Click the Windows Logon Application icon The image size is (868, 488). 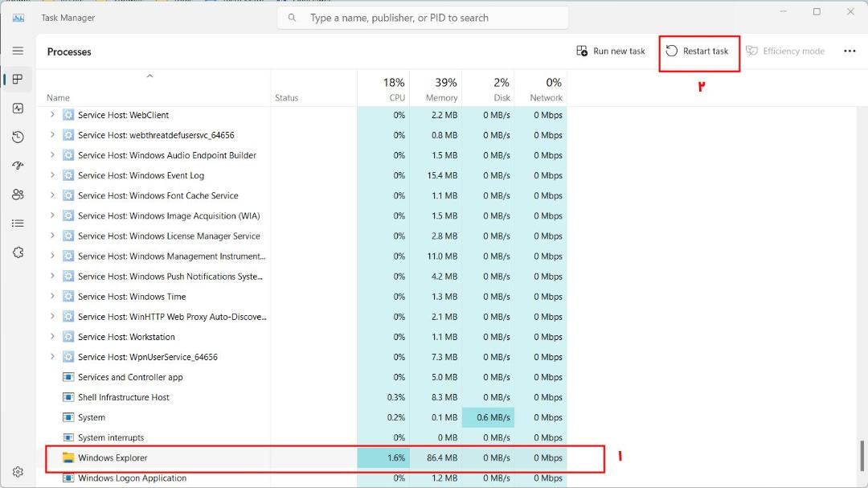68,478
